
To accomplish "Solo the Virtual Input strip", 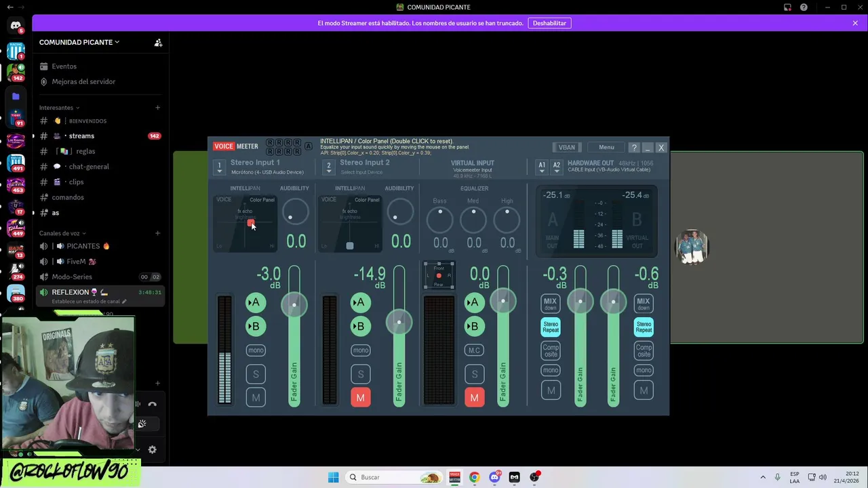I will (x=475, y=374).
